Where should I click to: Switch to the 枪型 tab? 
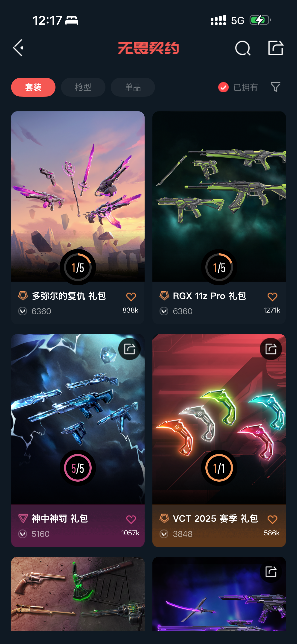(83, 87)
